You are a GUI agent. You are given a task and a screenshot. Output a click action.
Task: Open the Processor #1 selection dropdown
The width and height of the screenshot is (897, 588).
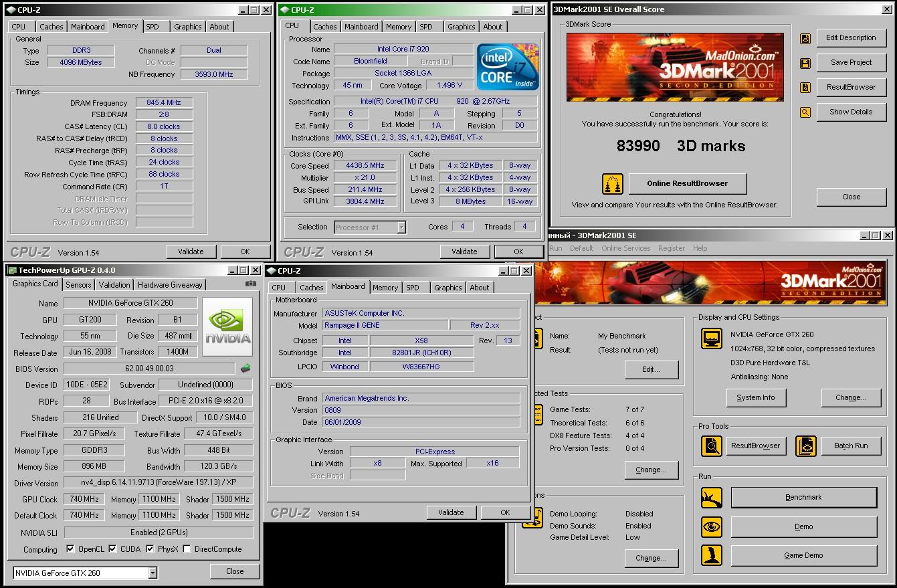pyautogui.click(x=401, y=227)
